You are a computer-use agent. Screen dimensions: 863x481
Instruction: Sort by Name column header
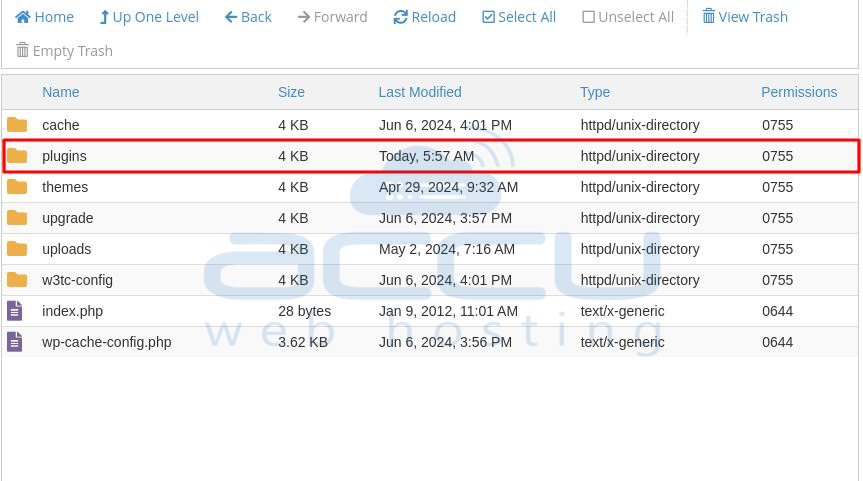coord(61,92)
